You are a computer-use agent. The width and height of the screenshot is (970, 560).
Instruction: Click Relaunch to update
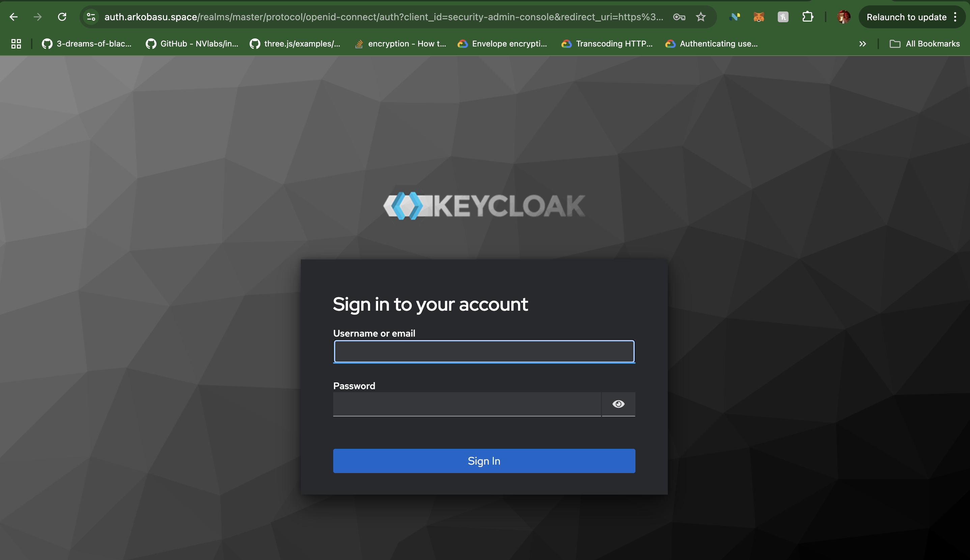905,17
